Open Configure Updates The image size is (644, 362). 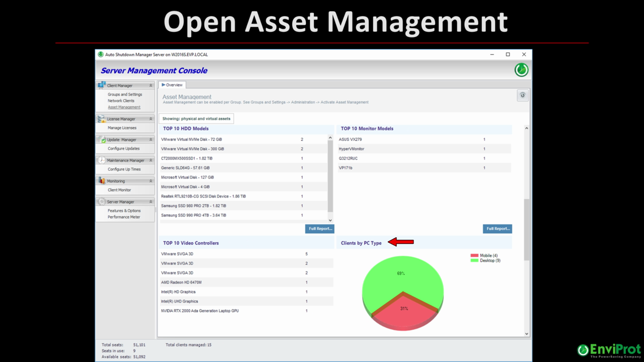[x=124, y=148]
